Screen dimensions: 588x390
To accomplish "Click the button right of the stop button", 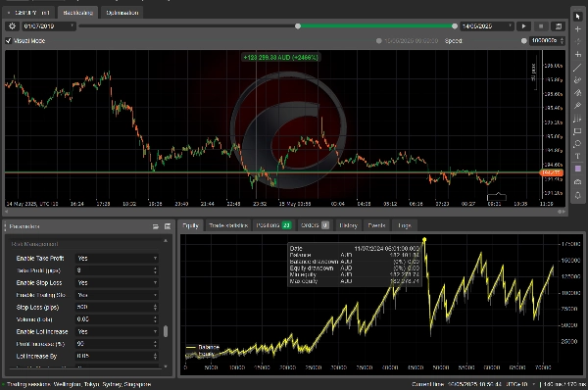I will tap(559, 26).
